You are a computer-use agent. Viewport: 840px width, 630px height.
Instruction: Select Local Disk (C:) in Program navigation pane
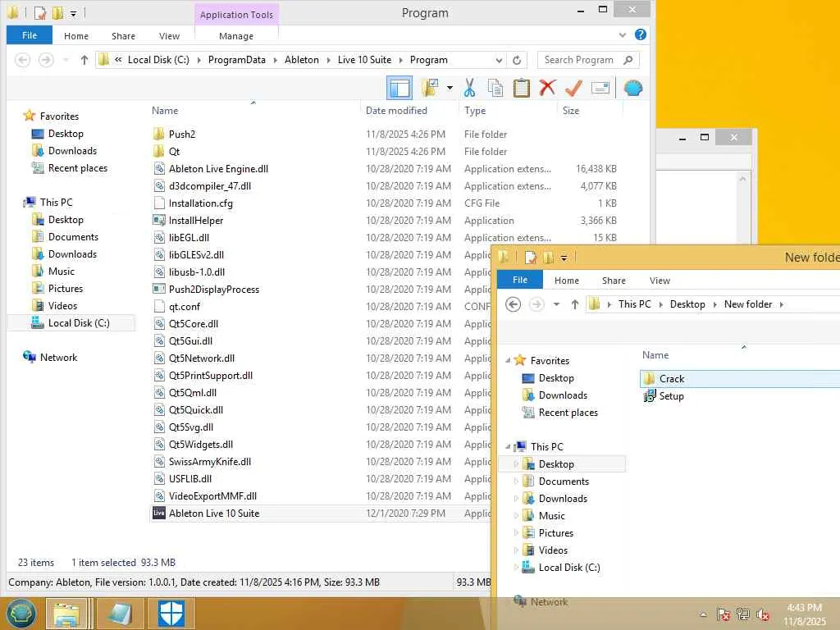79,323
